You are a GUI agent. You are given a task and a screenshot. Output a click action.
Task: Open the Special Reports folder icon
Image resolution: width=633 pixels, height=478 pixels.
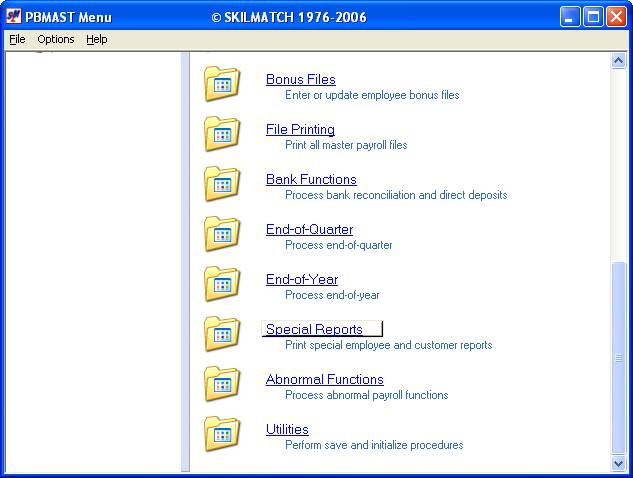[222, 334]
